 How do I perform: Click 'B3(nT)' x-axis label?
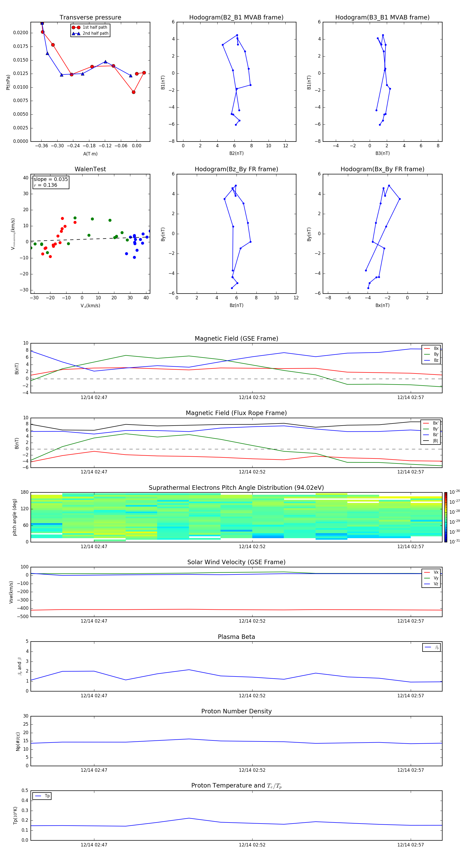click(382, 153)
